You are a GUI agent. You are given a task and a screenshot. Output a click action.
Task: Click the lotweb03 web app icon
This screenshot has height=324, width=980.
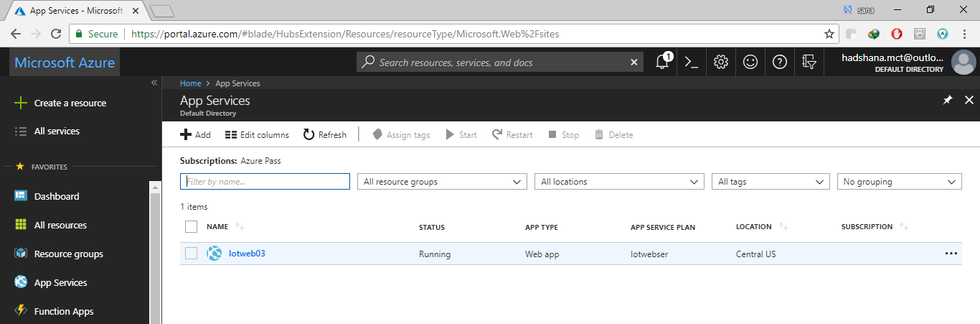(x=214, y=254)
